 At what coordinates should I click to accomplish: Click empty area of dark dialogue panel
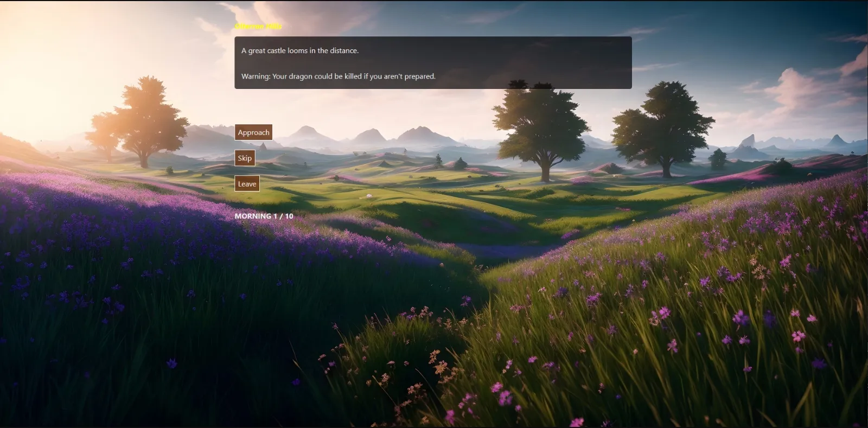click(x=532, y=62)
